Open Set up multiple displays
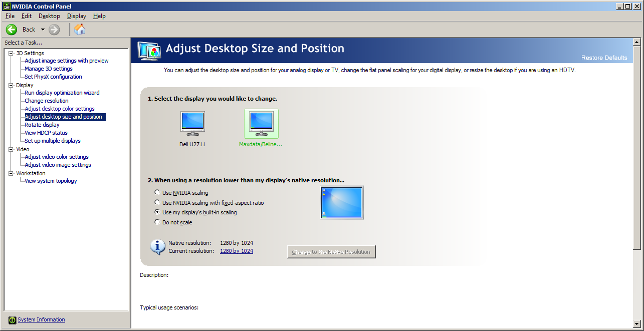Image resolution: width=644 pixels, height=331 pixels. (x=53, y=141)
